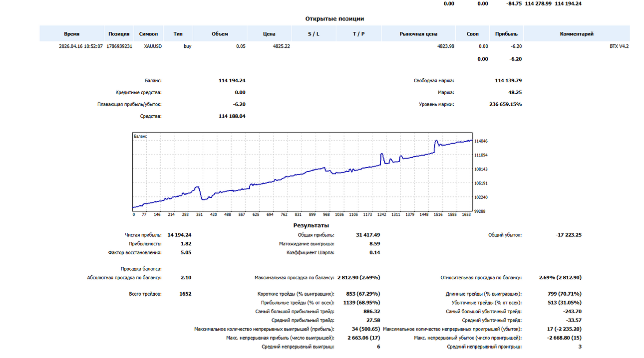Click the long trades value 799 (70.71%)
Image resolution: width=644 pixels, height=358 pixels.
[x=564, y=294]
